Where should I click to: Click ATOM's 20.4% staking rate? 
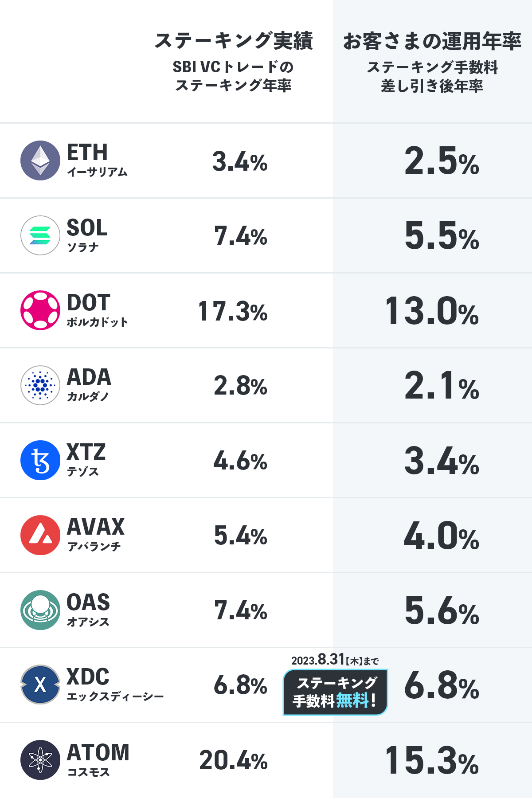point(233,760)
